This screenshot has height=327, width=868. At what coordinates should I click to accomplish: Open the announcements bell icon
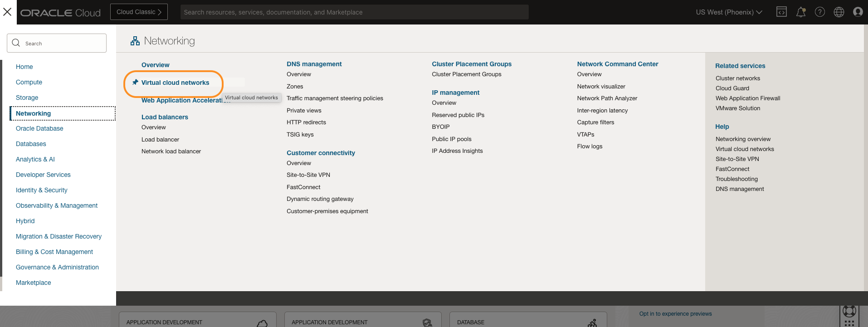click(801, 12)
